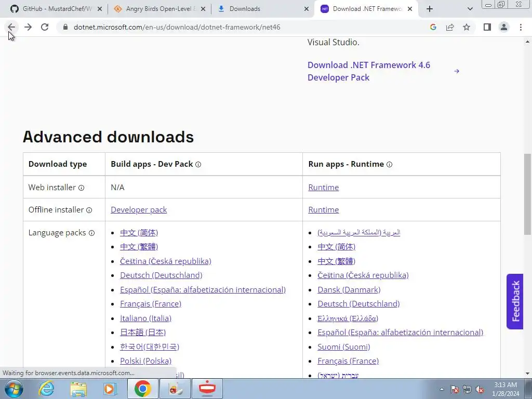Click the padlock site info icon
This screenshot has width=532, height=399.
pos(65,27)
